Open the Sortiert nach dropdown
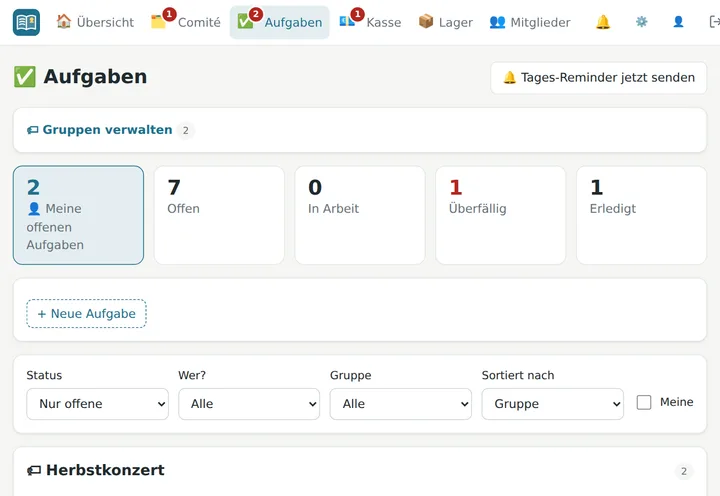Viewport: 720px width, 496px height. (553, 404)
